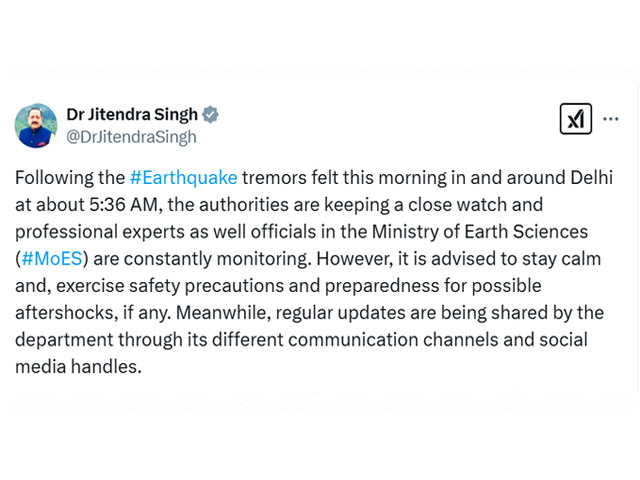Click the word Delhi in the post
This screenshot has height=480, width=640.
tap(591, 178)
